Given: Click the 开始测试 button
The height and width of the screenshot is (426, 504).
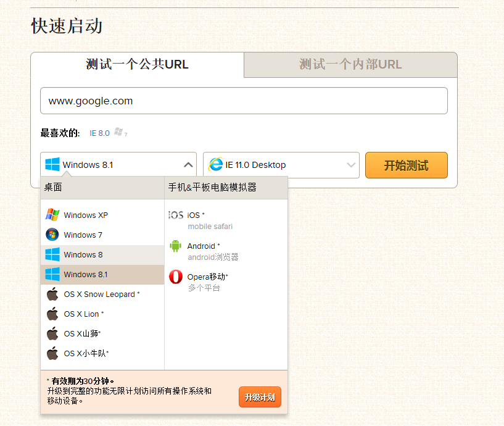Looking at the screenshot, I should coord(407,165).
